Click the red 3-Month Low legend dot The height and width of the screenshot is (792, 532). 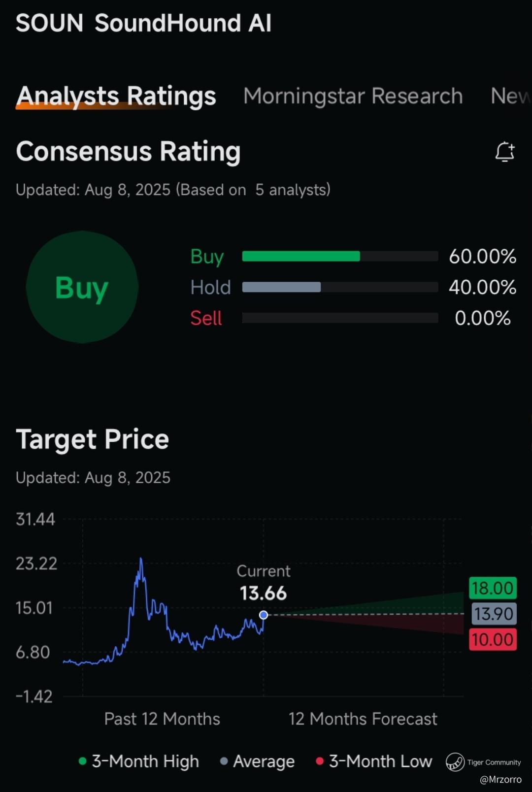click(320, 761)
